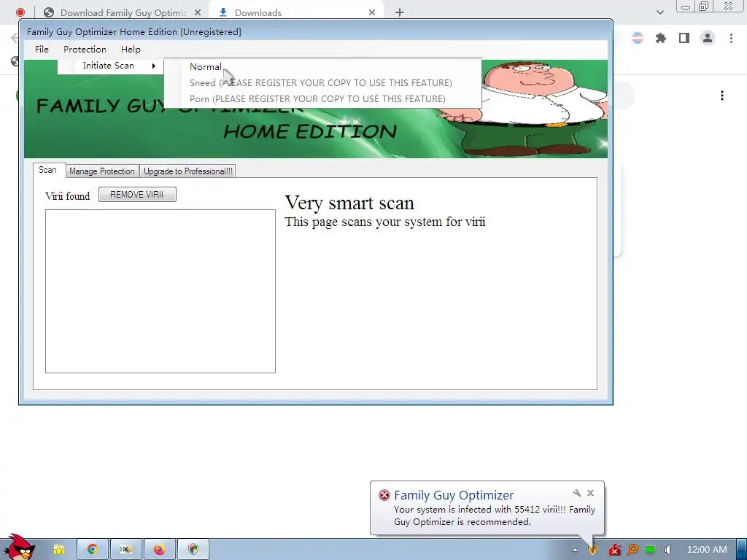Open Chrome profile avatar icon

(708, 38)
